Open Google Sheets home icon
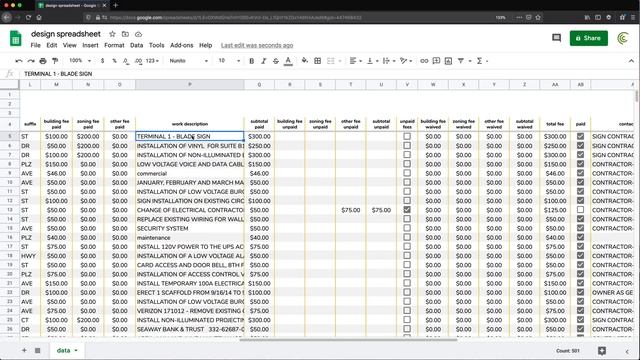 click(16, 39)
